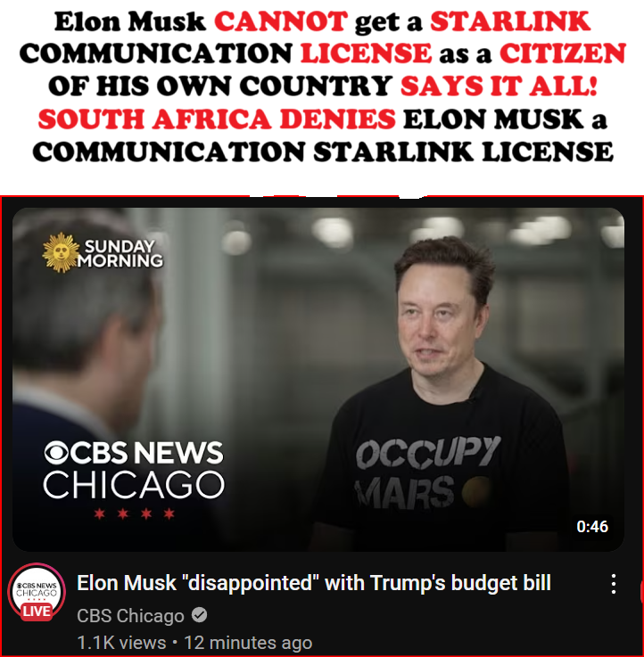Open video titled "disappointed" with Trump's budget bill
The image size is (644, 657).
(314, 583)
